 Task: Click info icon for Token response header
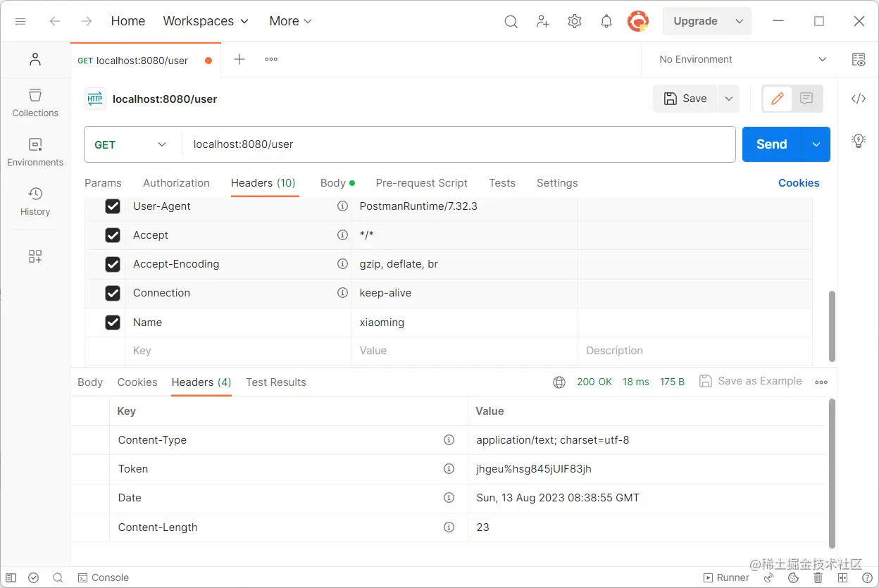[x=449, y=468]
